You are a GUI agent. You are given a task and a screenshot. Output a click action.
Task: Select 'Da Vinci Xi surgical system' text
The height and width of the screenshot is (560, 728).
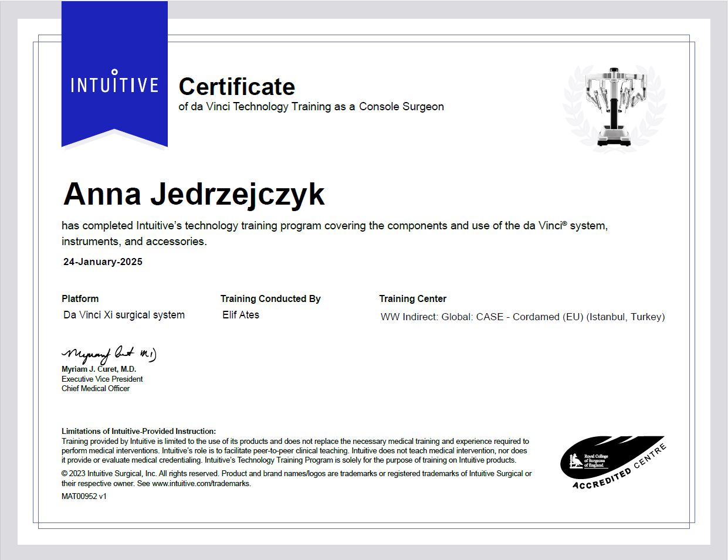[124, 315]
